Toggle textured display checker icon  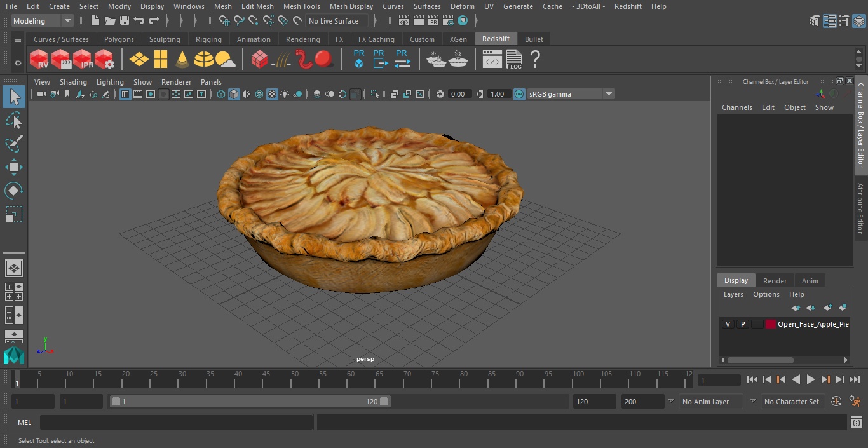click(272, 94)
